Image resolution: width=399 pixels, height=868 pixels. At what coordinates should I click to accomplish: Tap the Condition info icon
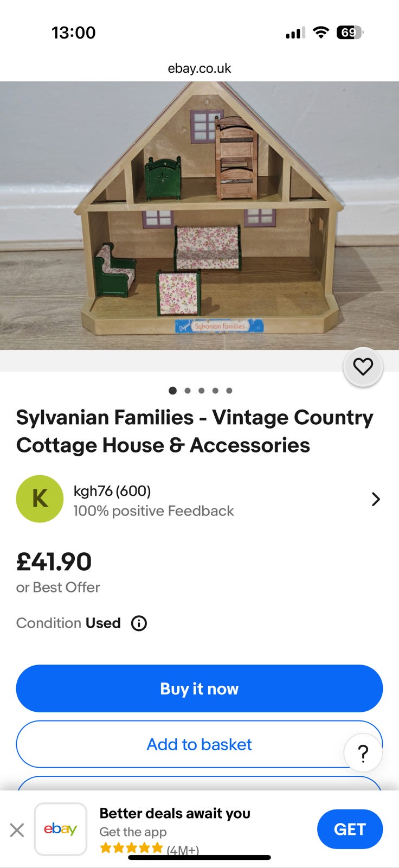(139, 623)
